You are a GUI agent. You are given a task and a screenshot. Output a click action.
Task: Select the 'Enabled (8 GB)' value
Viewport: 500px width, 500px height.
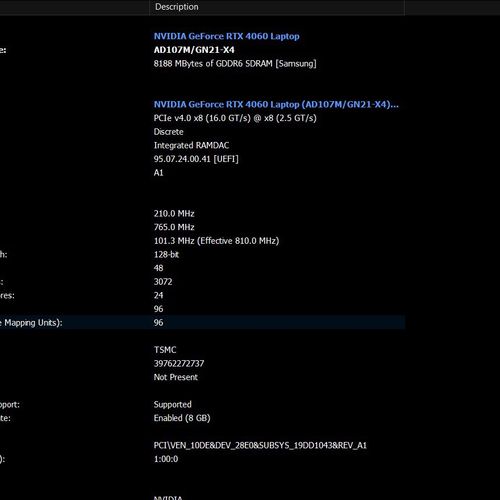[x=182, y=418]
